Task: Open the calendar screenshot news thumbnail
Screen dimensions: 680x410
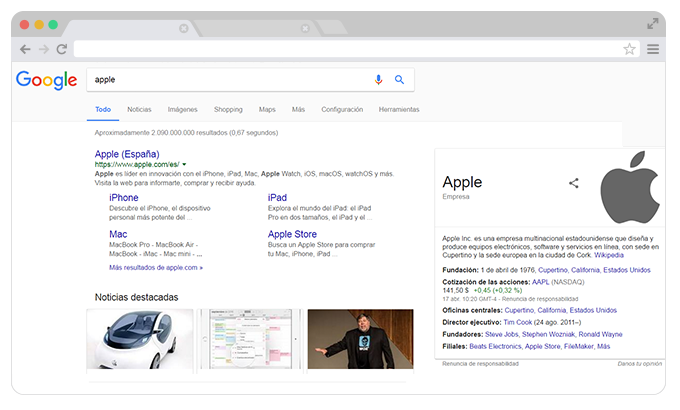Action: (x=251, y=339)
